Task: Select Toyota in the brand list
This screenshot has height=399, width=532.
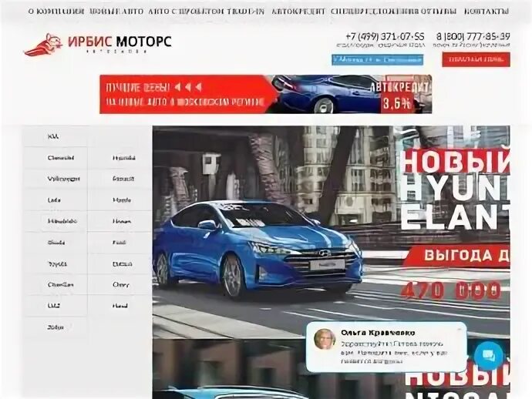Action: point(57,263)
